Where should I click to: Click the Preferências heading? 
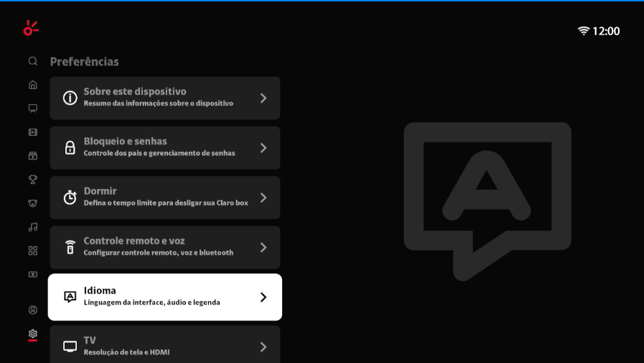(x=84, y=62)
